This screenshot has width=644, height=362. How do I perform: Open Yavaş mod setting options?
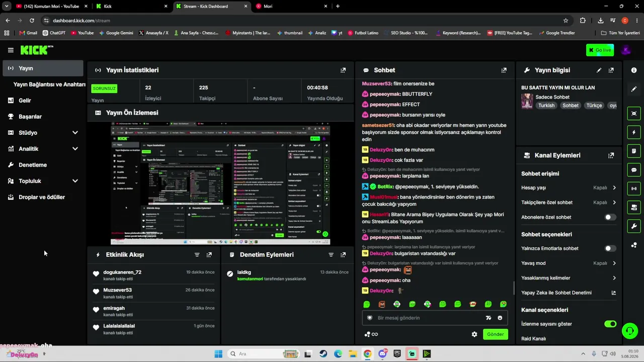pyautogui.click(x=569, y=263)
